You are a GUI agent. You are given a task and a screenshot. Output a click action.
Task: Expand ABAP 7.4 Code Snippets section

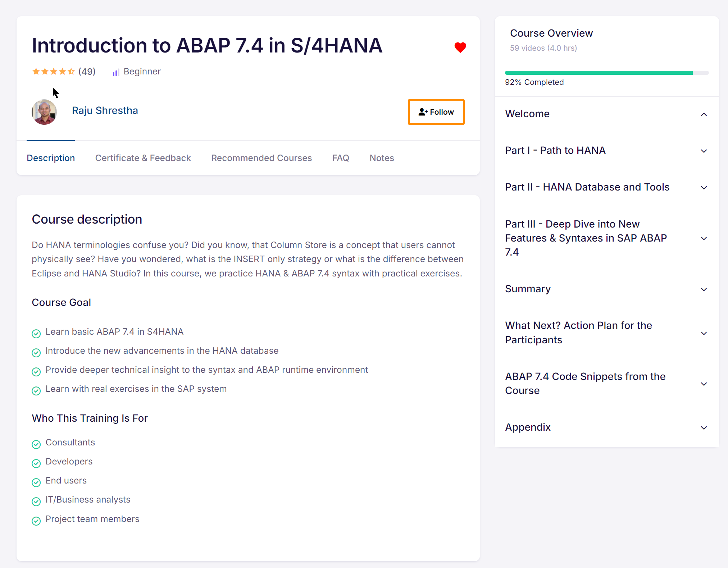click(704, 384)
